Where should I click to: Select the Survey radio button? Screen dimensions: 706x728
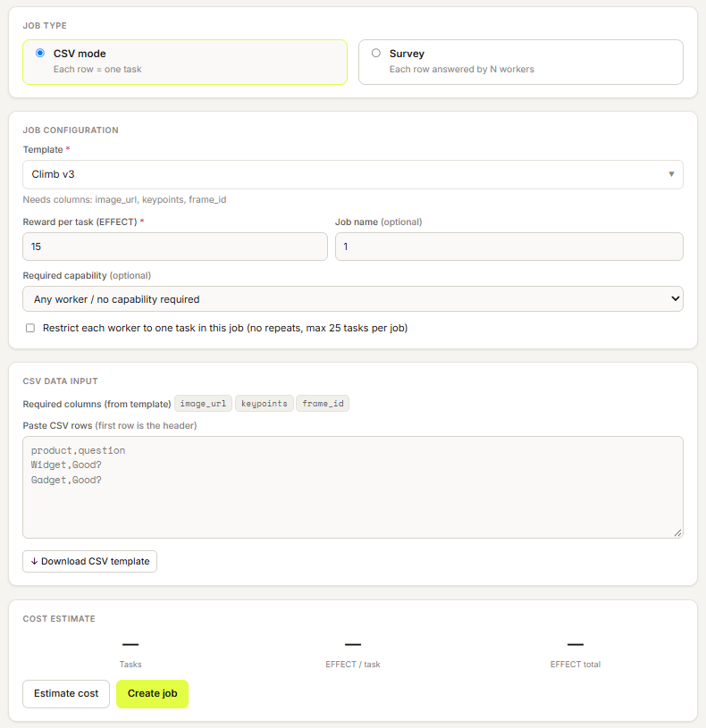[x=376, y=53]
